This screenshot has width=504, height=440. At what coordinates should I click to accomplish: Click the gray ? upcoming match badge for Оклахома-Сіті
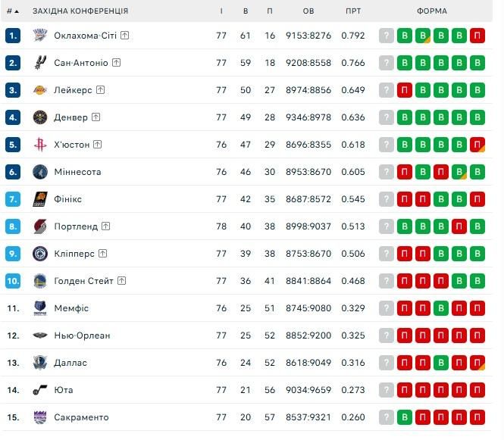[x=387, y=36]
